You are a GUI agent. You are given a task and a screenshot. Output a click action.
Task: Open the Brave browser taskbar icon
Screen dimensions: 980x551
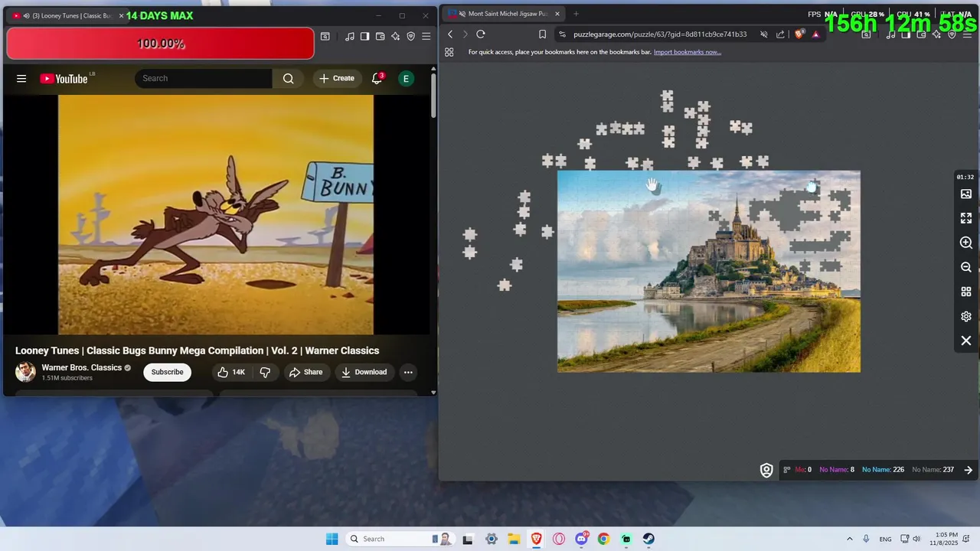coord(537,539)
